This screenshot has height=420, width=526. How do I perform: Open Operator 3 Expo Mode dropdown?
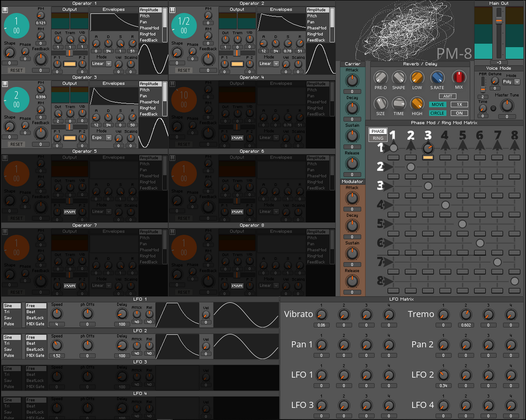click(102, 138)
